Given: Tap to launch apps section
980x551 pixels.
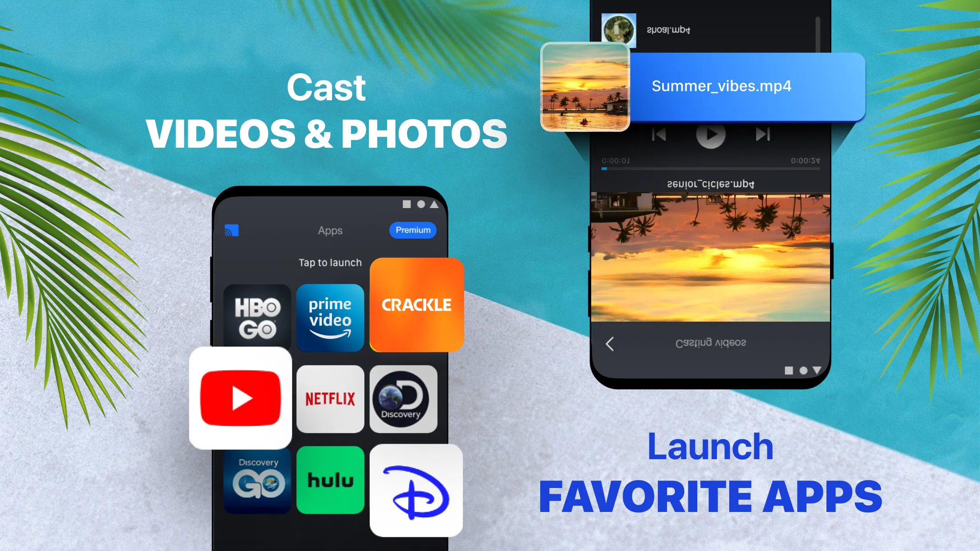Looking at the screenshot, I should pyautogui.click(x=330, y=262).
